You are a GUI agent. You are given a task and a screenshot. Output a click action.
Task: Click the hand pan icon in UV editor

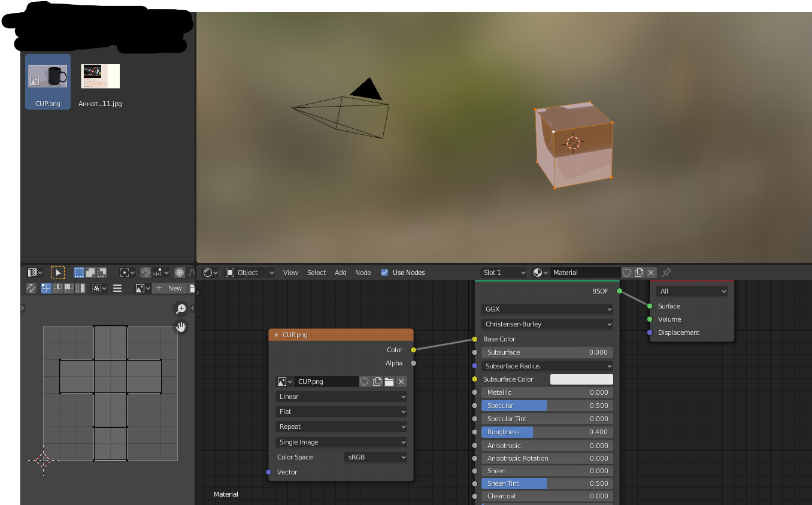coord(180,327)
